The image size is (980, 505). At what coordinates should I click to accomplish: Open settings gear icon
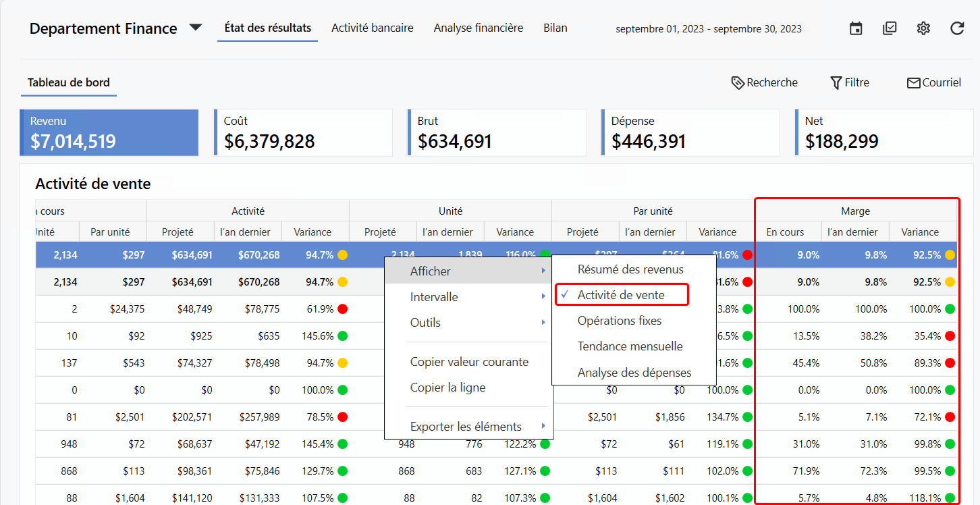(x=923, y=28)
